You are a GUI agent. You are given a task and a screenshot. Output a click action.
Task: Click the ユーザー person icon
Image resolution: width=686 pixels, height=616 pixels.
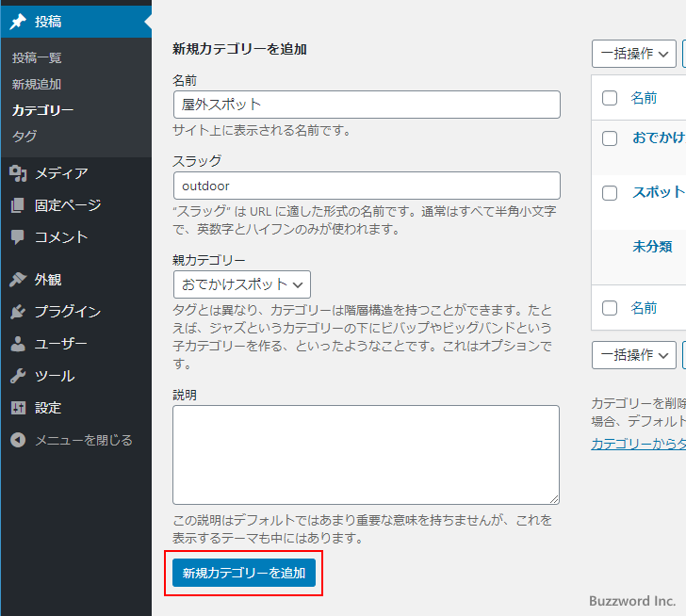pos(18,344)
